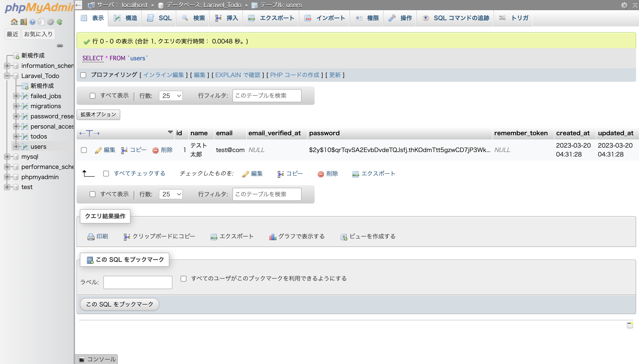Collapse the Laravel_Todo database node
The height and width of the screenshot is (364, 639).
[7, 76]
